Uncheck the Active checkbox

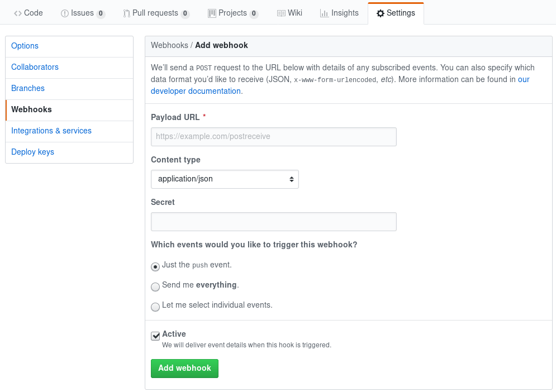[x=155, y=336]
